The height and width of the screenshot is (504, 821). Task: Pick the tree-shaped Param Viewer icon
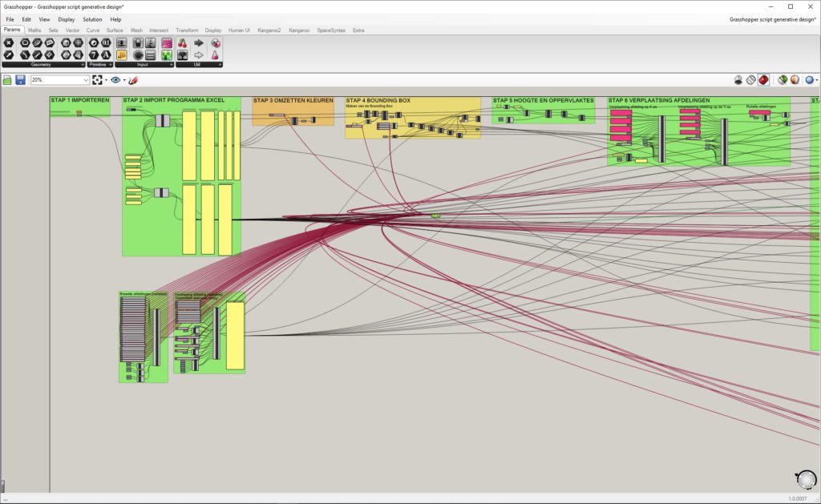182,55
